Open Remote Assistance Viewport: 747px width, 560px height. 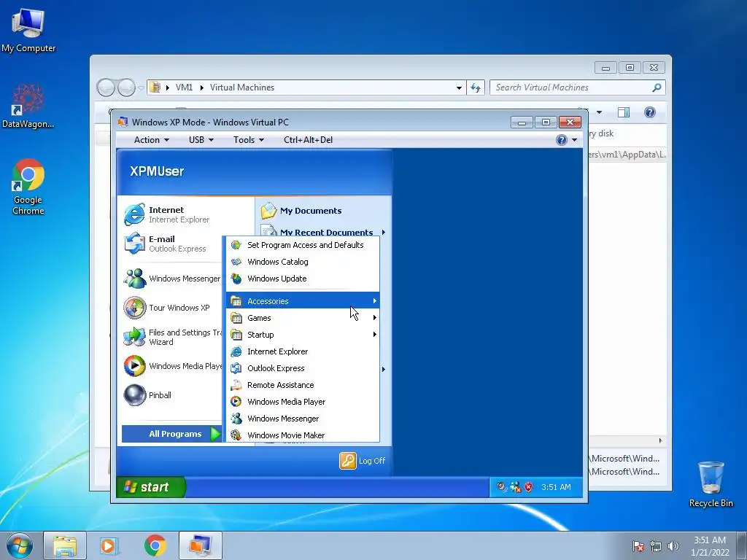(303, 385)
